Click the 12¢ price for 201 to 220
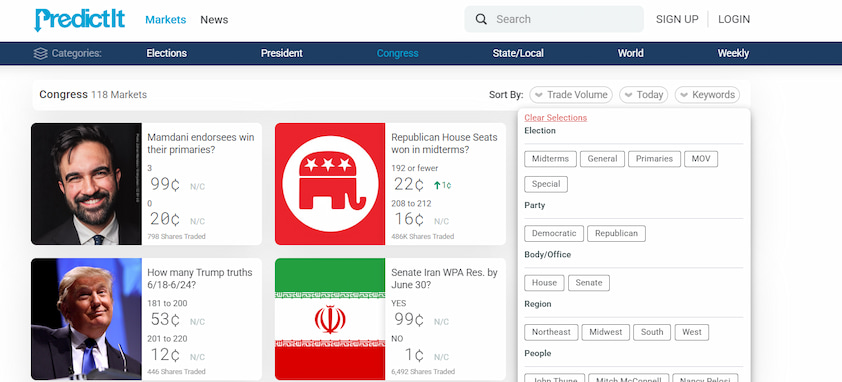The width and height of the screenshot is (842, 382). (165, 355)
